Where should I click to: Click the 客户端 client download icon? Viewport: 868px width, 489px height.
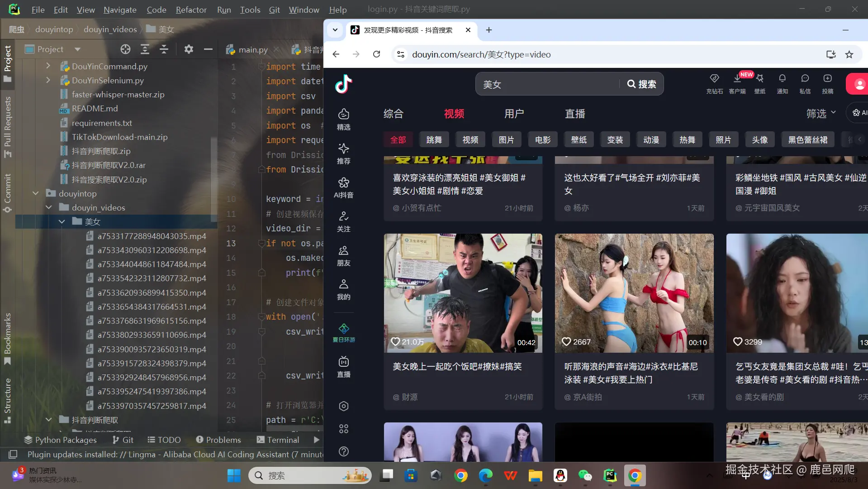[x=737, y=84]
